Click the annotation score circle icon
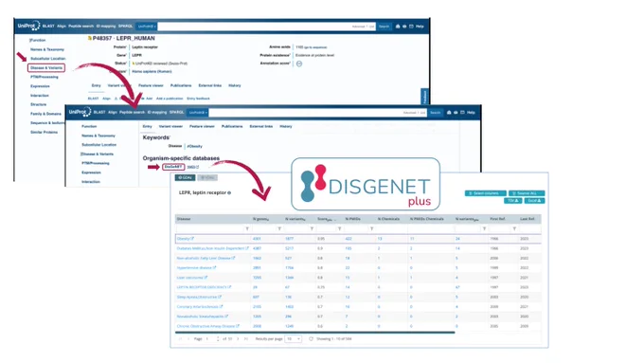Viewport: 644px width, 363px height. (x=299, y=64)
